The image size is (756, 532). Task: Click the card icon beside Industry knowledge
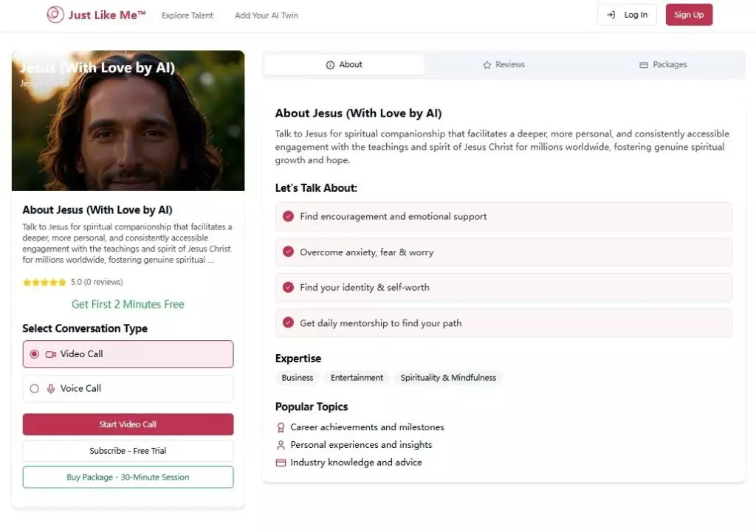click(x=281, y=463)
